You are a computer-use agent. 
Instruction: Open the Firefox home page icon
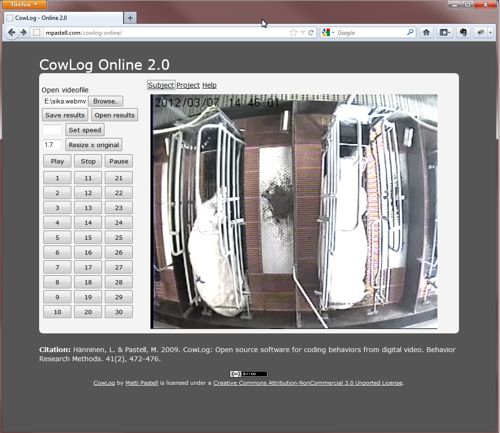click(426, 32)
